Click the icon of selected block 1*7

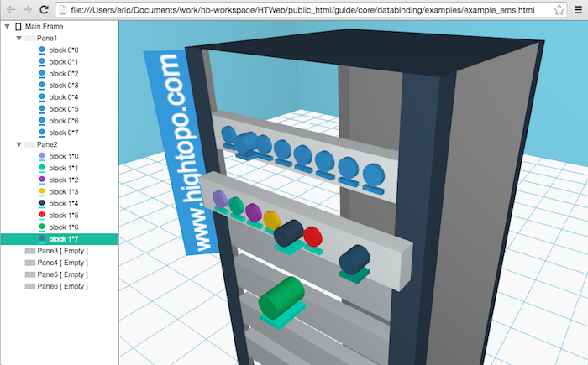42,238
